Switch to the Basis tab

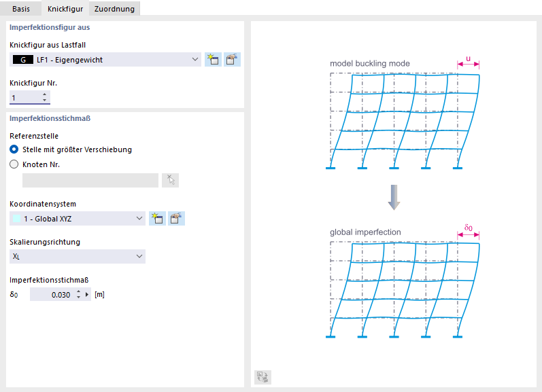point(21,8)
